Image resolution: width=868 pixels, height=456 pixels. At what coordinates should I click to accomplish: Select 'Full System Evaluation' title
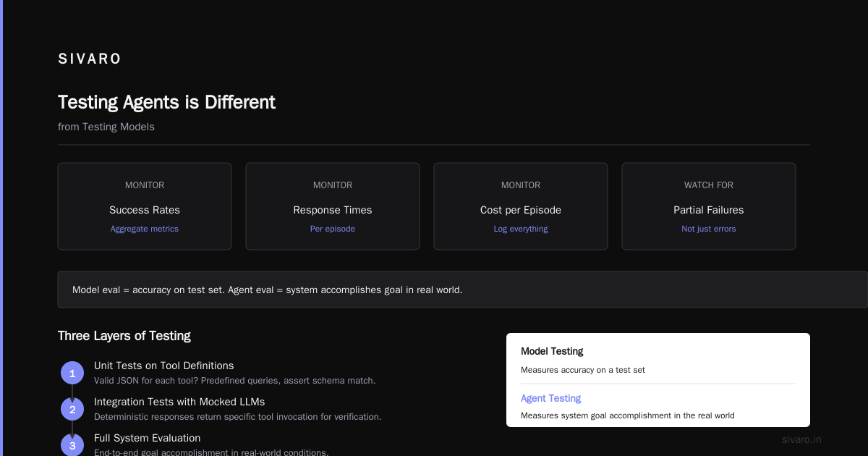click(x=148, y=438)
